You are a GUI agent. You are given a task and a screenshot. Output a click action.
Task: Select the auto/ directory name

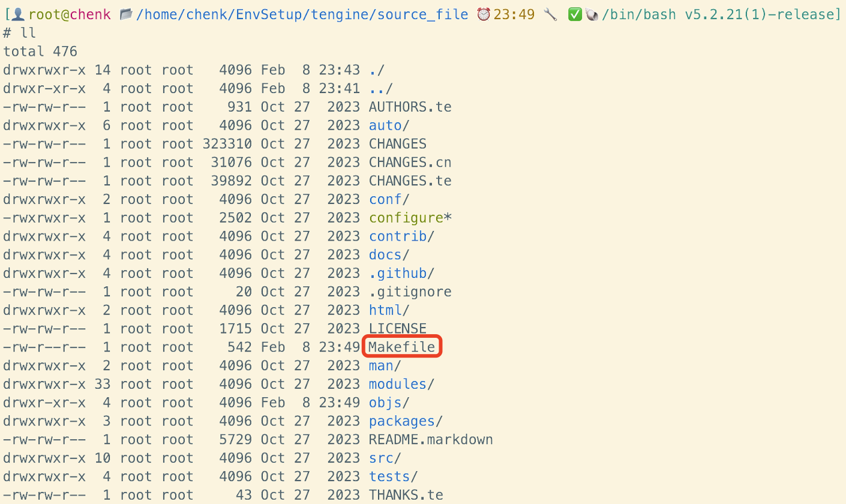coord(385,125)
